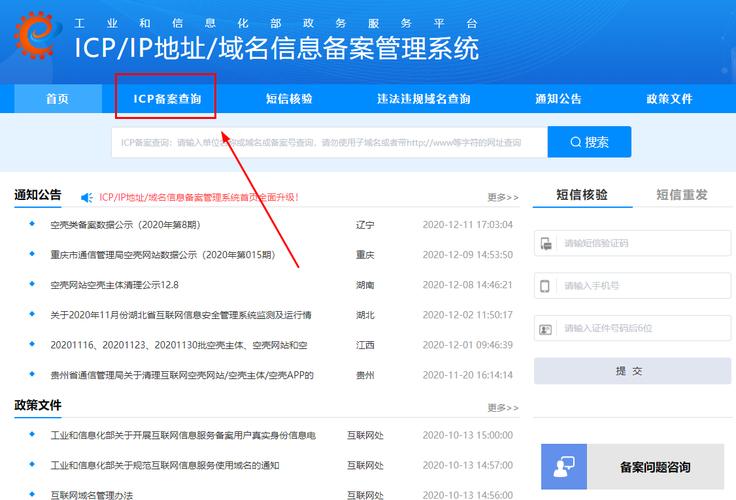Click the date 2020-12-11 17:03:04
The image size is (736, 500).
coord(468,225)
